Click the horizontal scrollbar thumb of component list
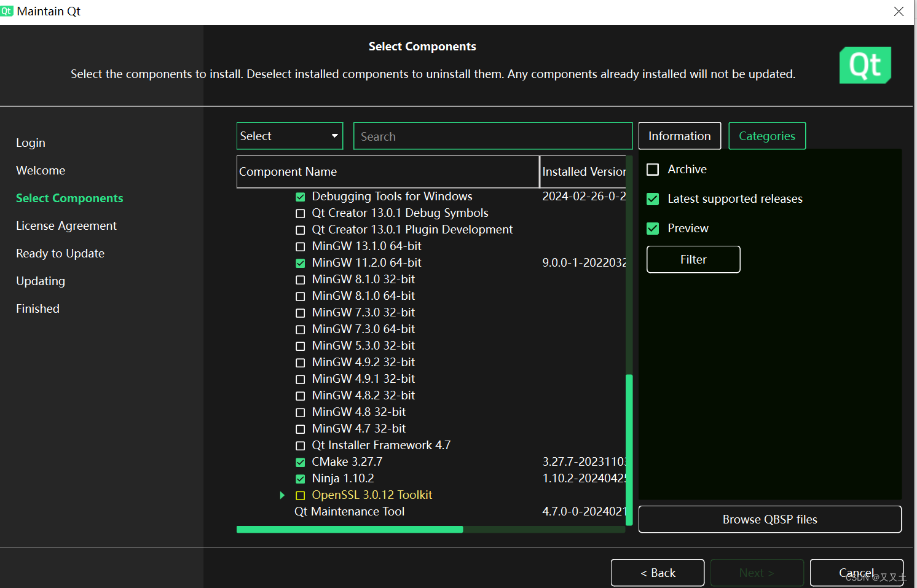Screen dimensions: 917x588 pyautogui.click(x=350, y=529)
